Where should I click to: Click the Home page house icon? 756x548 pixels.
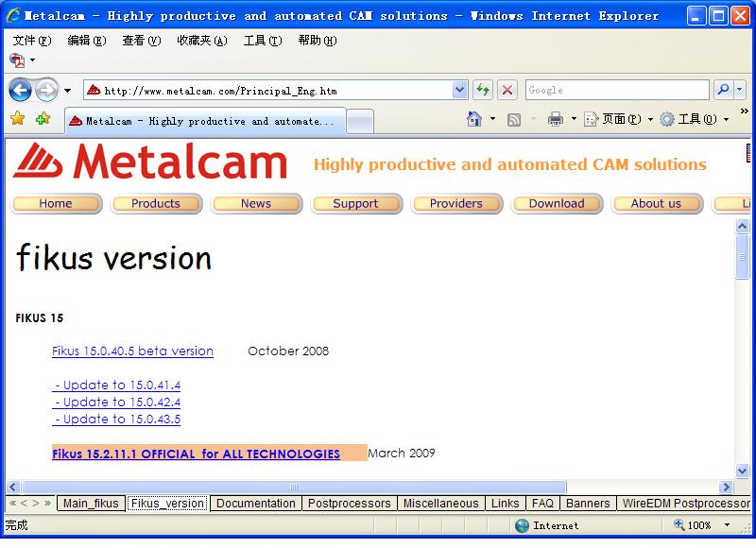click(474, 118)
